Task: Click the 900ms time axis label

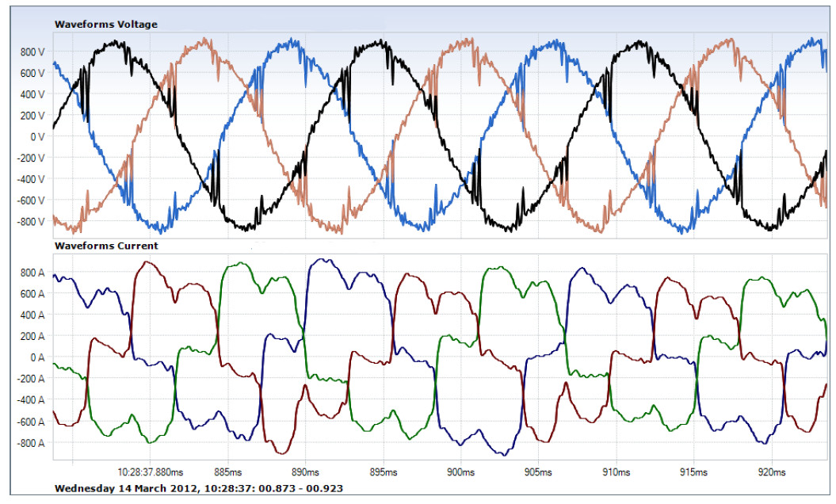Action: click(x=460, y=472)
